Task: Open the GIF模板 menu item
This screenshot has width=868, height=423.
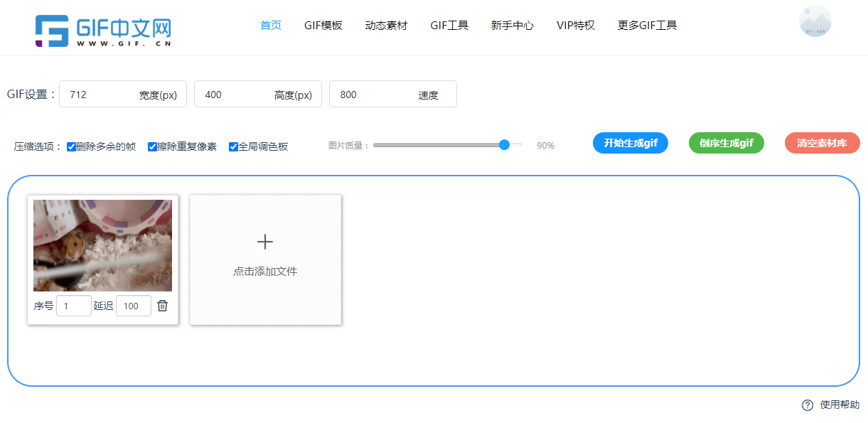Action: click(323, 26)
